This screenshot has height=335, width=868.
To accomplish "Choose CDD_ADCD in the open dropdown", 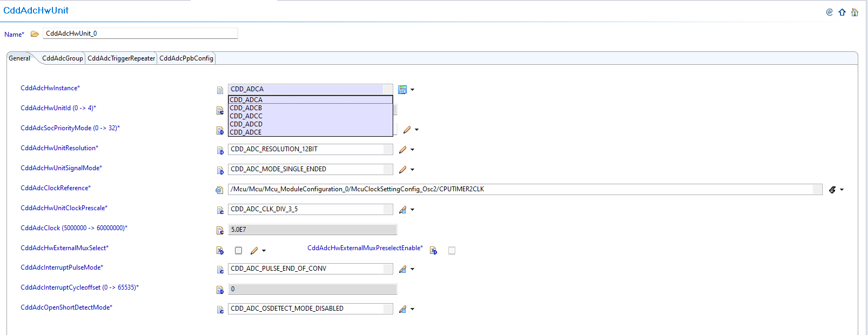I will pyautogui.click(x=246, y=124).
